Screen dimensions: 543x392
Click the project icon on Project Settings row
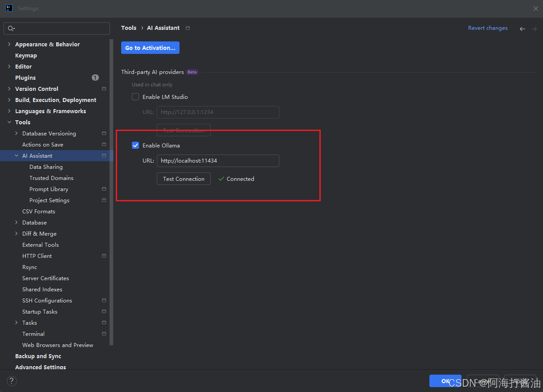[104, 200]
